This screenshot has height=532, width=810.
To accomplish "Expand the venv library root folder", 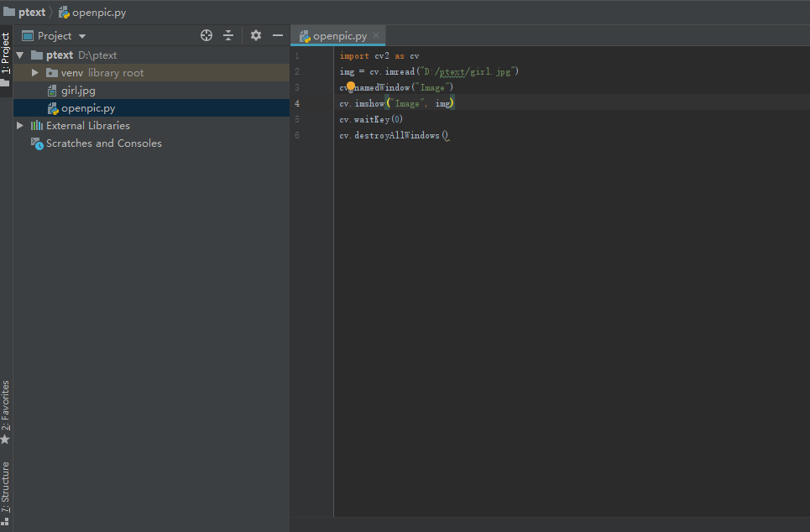I will [x=34, y=72].
